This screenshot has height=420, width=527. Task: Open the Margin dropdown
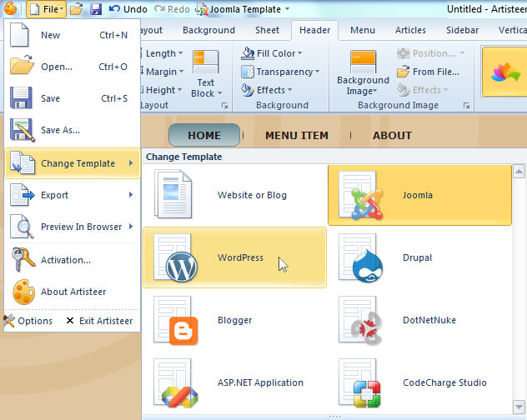pos(163,72)
